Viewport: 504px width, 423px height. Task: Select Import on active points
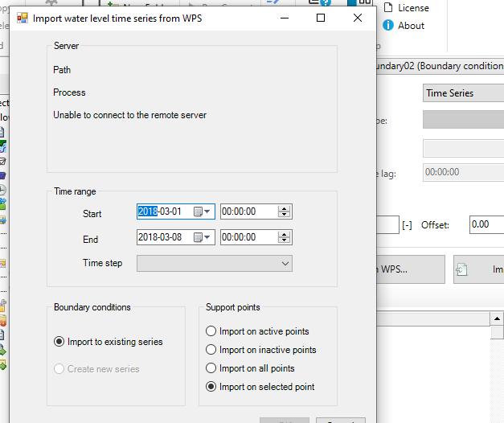211,331
